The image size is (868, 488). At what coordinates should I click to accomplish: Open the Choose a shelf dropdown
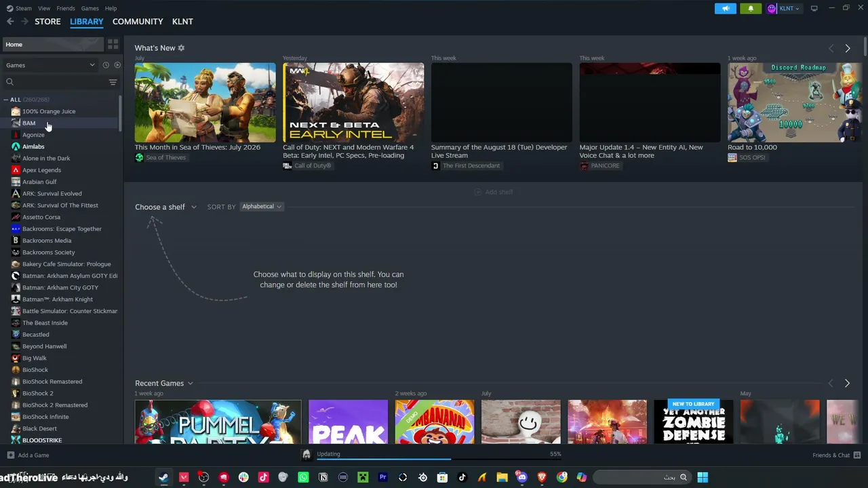[x=165, y=207]
